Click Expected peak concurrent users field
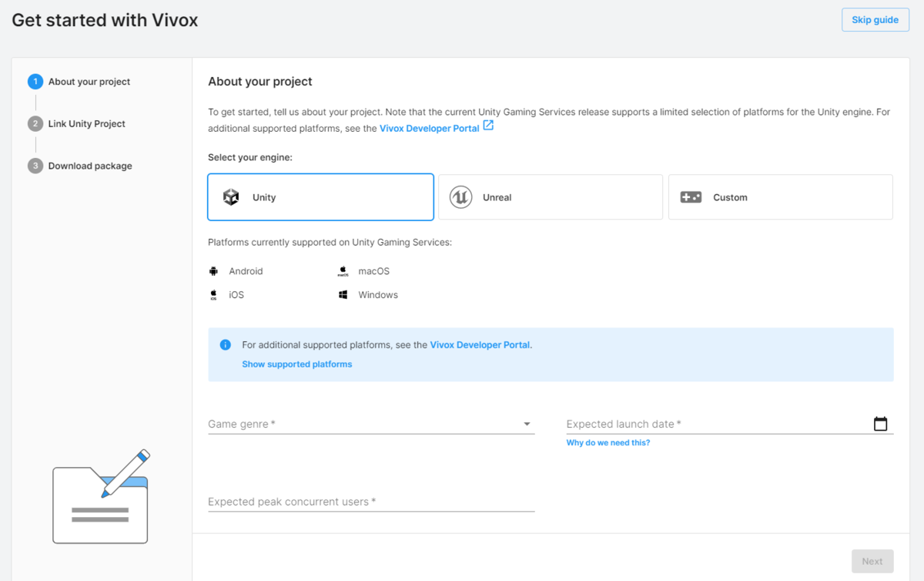Screen dimensions: 924x581 tap(370, 502)
